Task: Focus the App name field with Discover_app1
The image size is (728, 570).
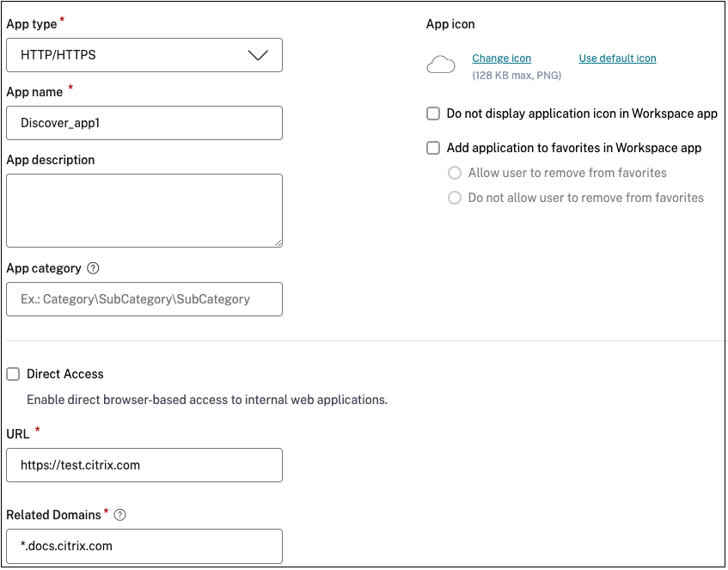Action: 144,123
